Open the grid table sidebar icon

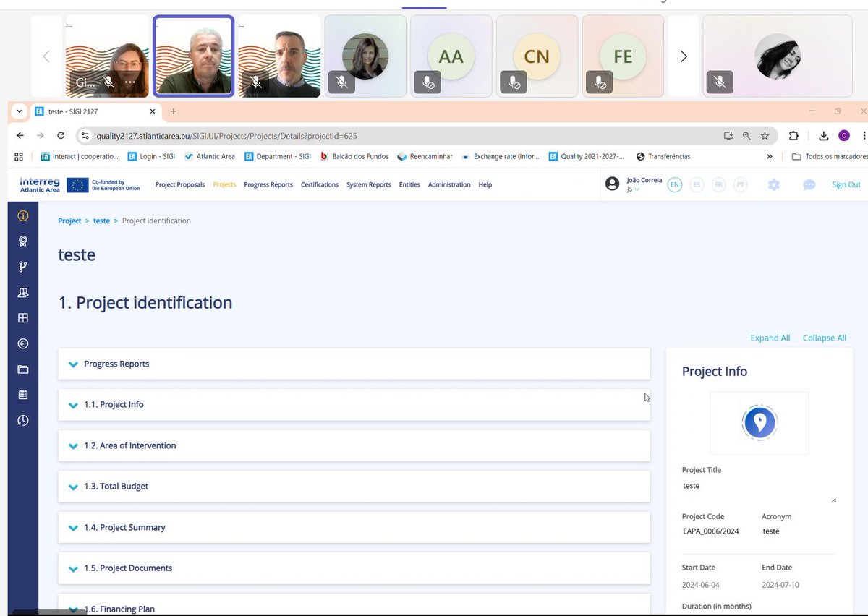pos(23,318)
